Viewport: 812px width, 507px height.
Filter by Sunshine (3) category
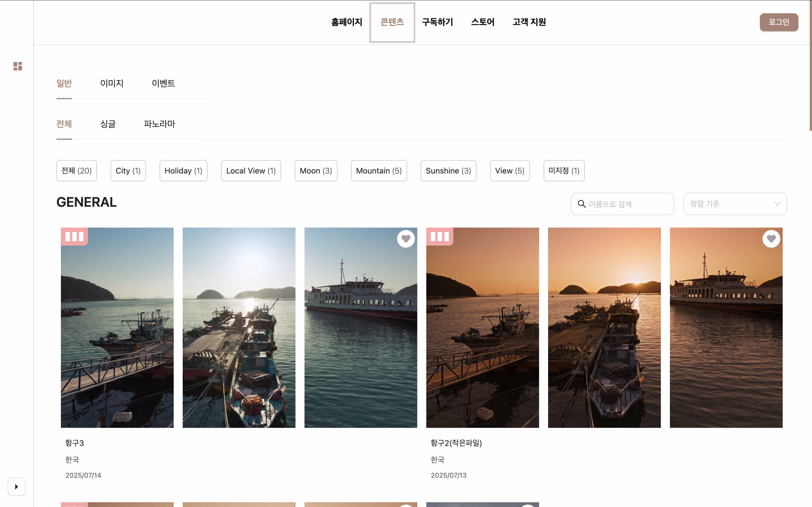[x=448, y=171]
